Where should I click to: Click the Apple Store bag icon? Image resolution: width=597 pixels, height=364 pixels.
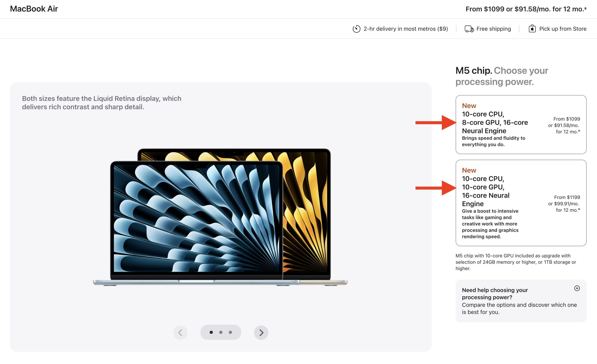532,29
